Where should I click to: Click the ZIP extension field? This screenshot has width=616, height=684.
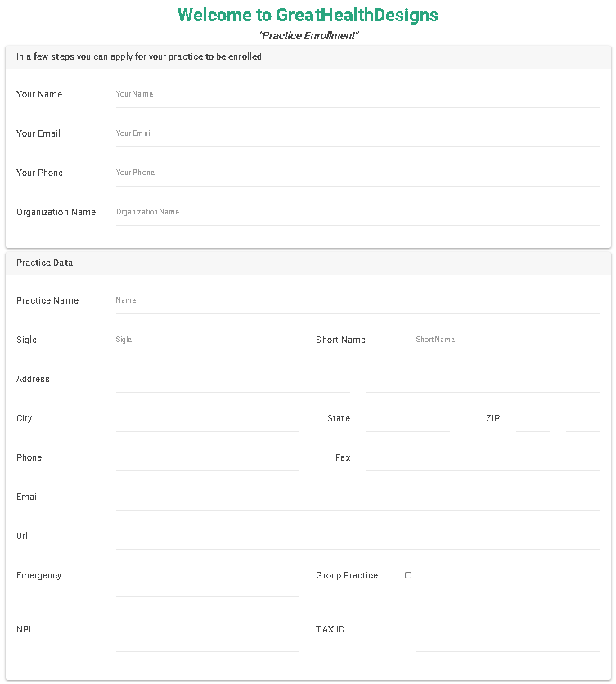point(582,419)
